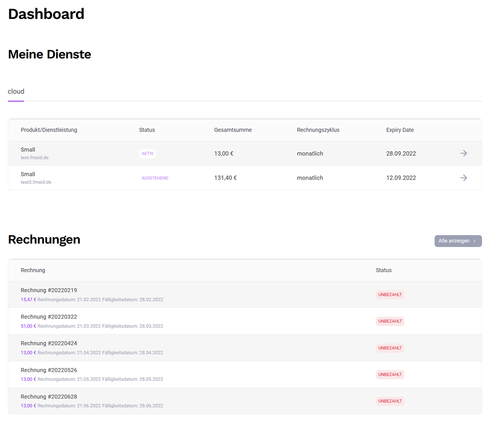The width and height of the screenshot is (504, 433).
Task: Click the test.fmsid.de domain link
Action: click(35, 157)
